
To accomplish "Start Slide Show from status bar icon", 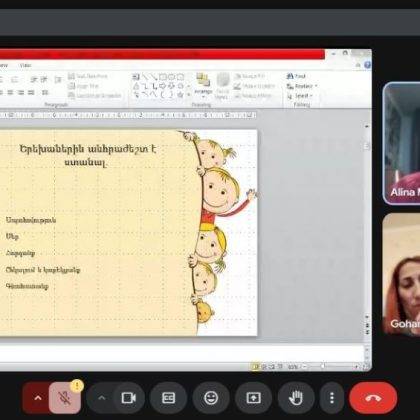I will pyautogui.click(x=280, y=367).
